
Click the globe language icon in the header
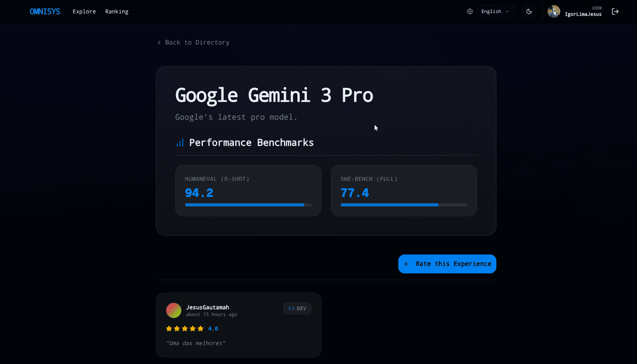click(x=470, y=11)
